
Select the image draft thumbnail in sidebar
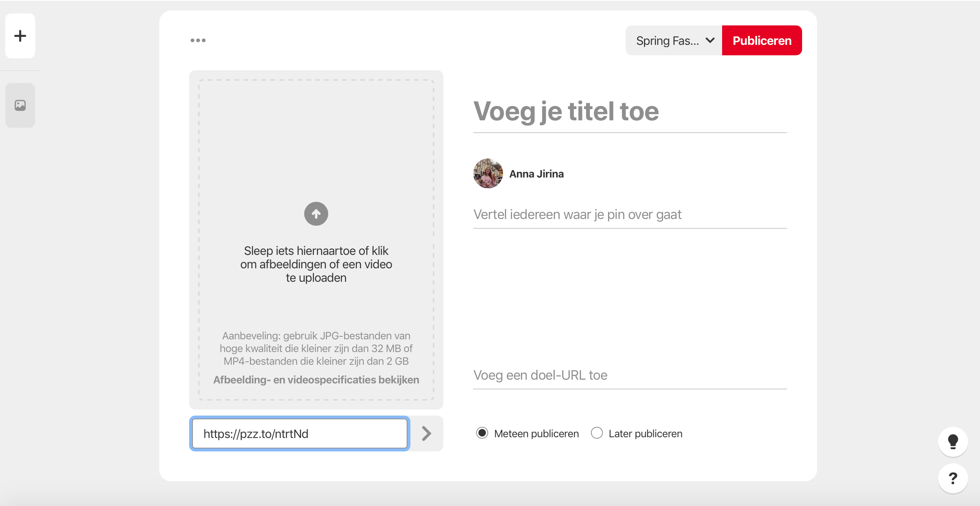20,105
